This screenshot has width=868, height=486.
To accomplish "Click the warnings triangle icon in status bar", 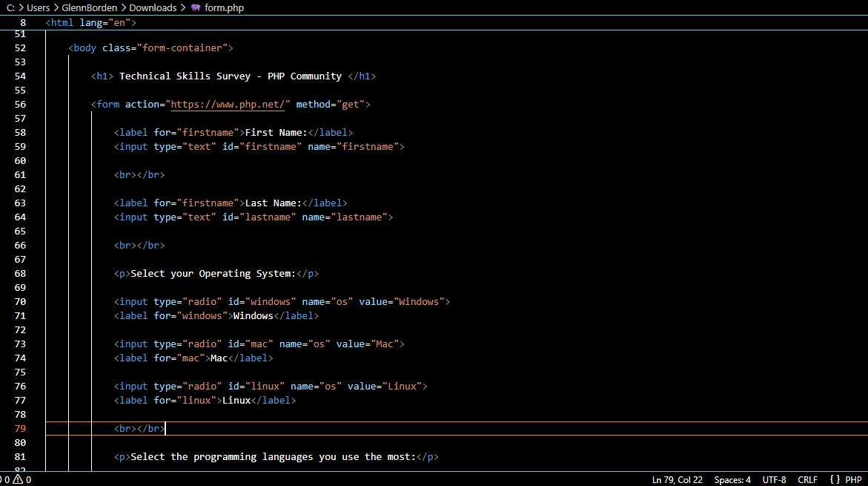I will click(x=19, y=479).
